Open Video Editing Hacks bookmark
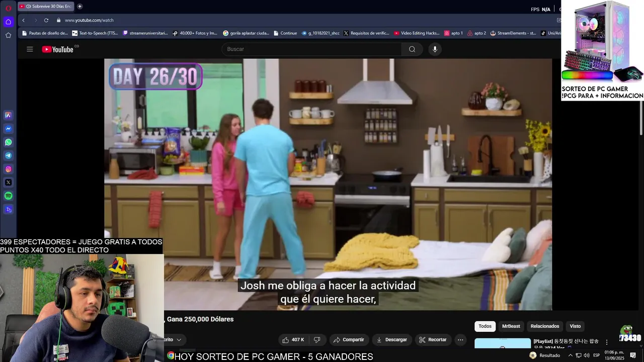644x362 pixels. pos(417,33)
